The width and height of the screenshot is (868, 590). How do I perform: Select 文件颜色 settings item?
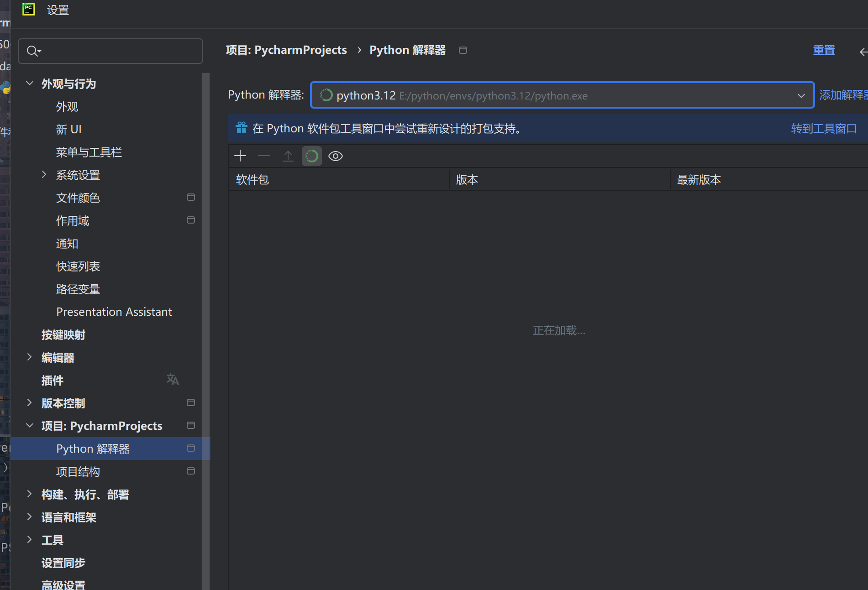click(x=78, y=198)
